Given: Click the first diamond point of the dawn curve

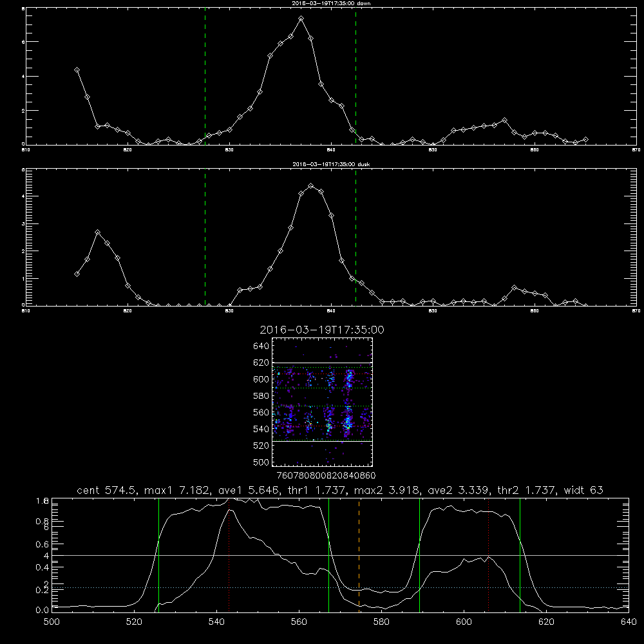Looking at the screenshot, I should tap(77, 70).
